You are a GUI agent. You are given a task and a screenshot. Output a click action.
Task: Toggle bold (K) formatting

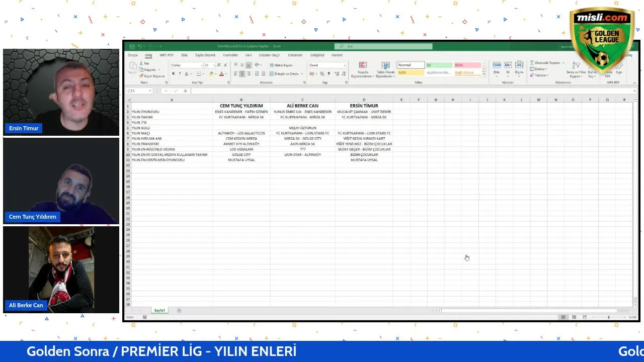click(174, 74)
